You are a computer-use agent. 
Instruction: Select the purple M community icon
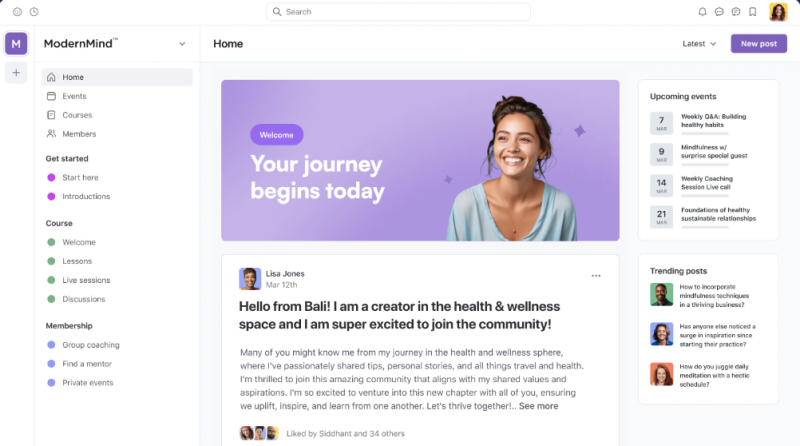pos(16,44)
